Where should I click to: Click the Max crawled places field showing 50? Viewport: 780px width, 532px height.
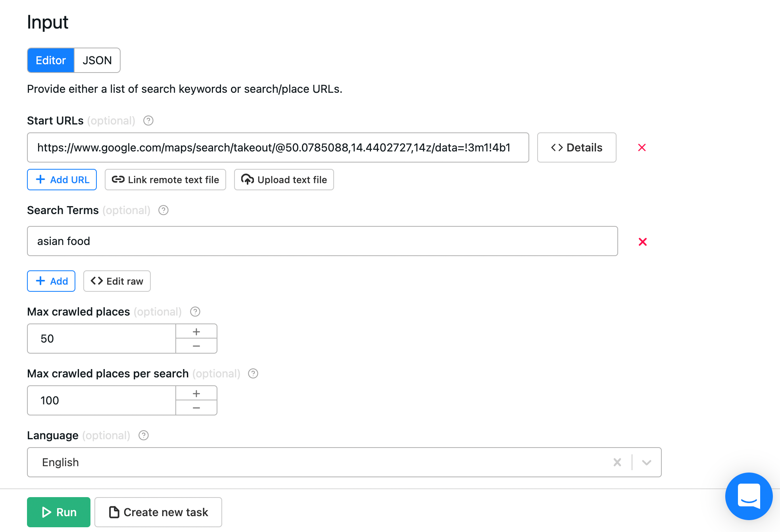tap(102, 339)
